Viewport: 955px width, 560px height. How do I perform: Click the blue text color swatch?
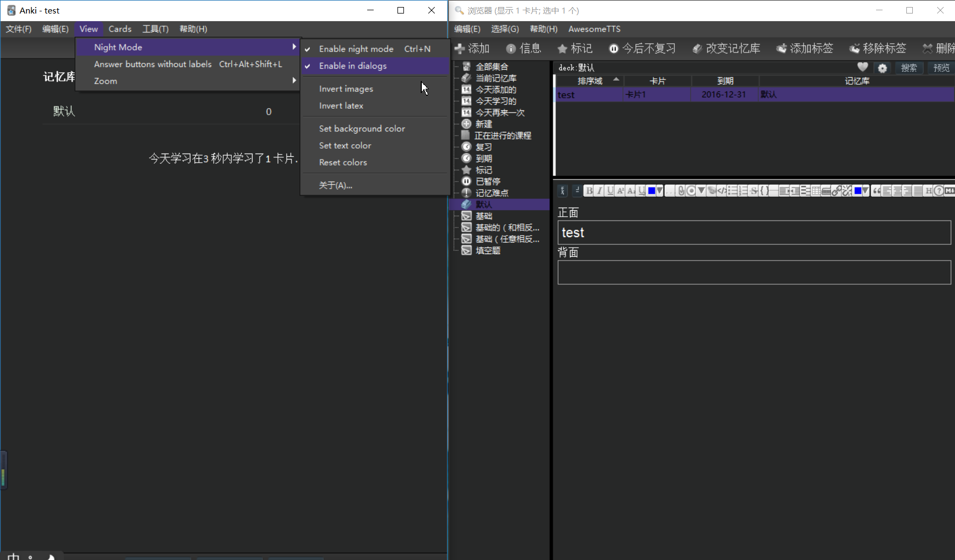652,190
